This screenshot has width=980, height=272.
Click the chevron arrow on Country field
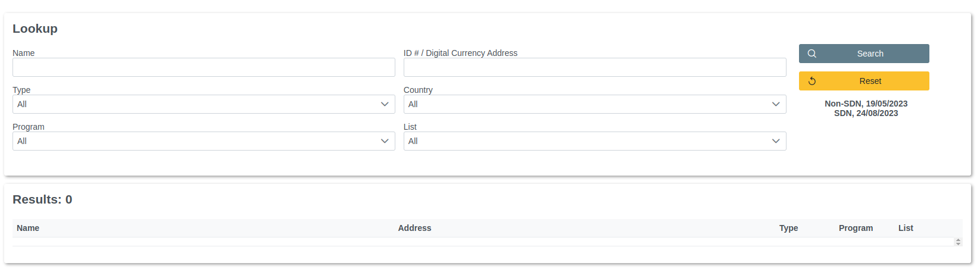(776, 104)
